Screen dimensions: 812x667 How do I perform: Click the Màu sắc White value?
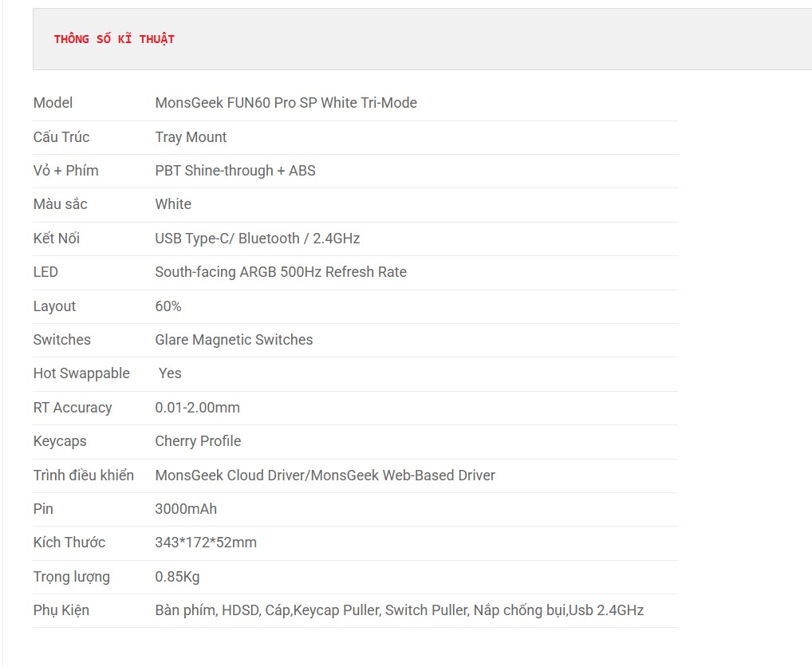(173, 204)
